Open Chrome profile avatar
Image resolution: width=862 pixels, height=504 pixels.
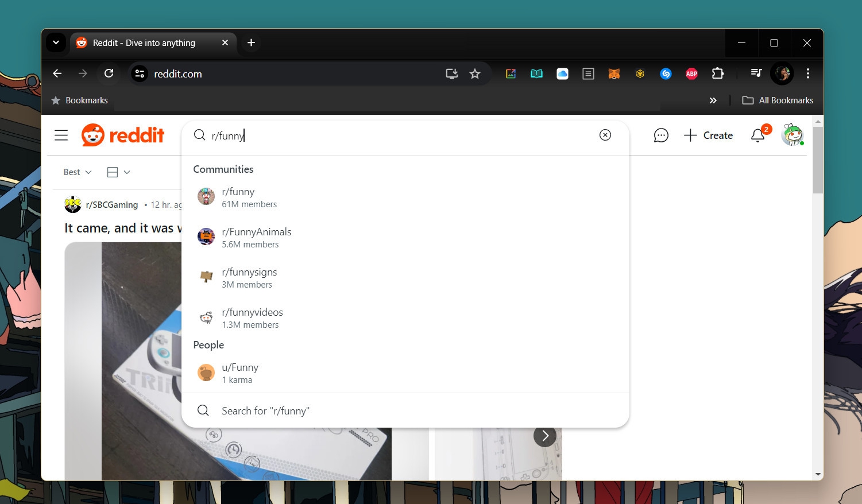(782, 73)
